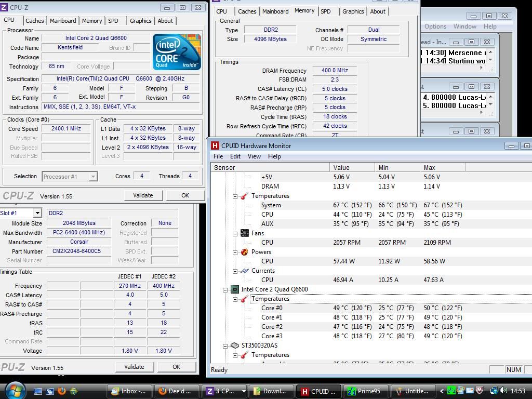
Task: Click the Intel Core 2 Quad logo
Action: point(177,52)
